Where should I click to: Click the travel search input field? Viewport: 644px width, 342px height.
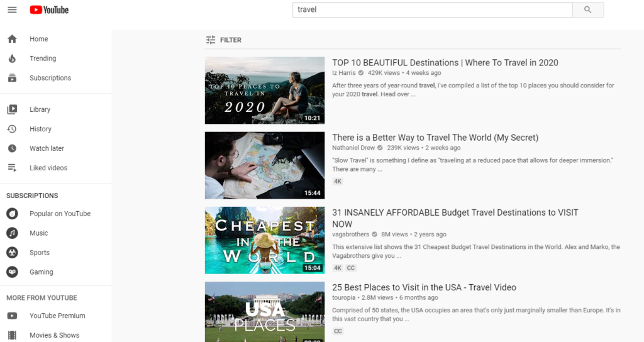(433, 10)
